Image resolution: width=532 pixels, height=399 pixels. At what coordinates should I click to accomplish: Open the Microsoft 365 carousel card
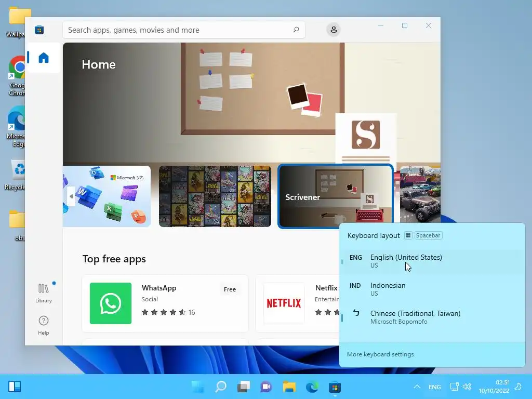pyautogui.click(x=107, y=196)
